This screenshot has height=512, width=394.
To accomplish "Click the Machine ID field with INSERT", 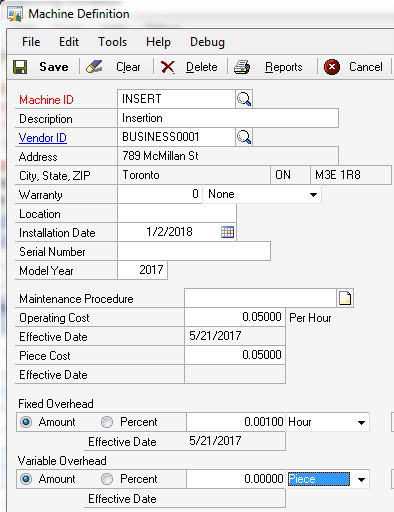I will click(x=176, y=99).
